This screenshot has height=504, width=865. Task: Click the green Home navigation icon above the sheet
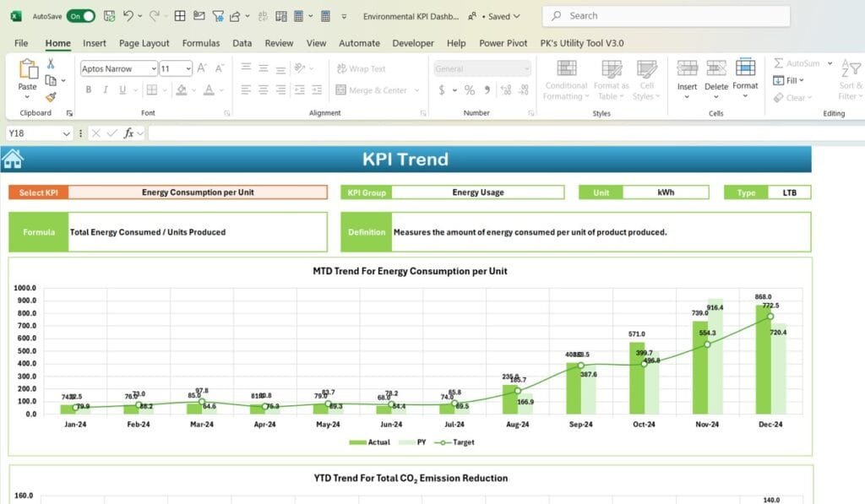[12, 158]
